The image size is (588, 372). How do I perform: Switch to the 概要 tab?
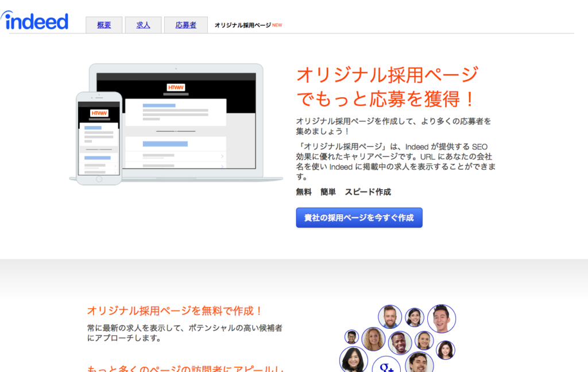(x=103, y=25)
